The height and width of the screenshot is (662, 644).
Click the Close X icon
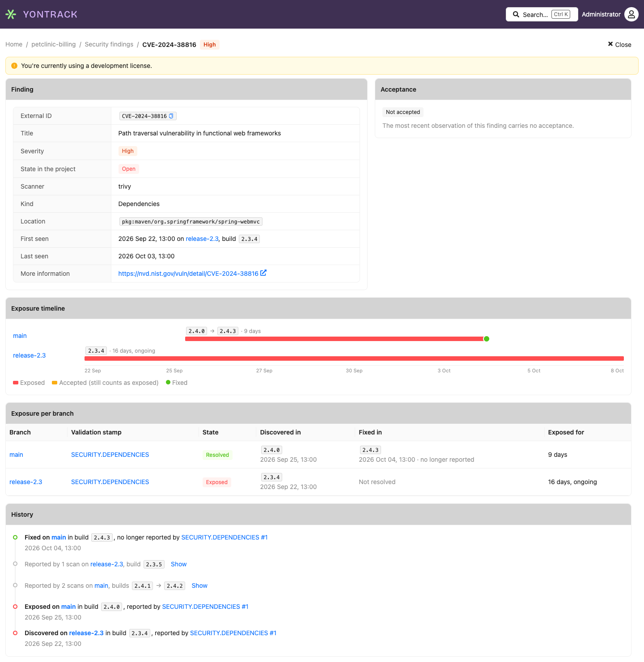click(610, 44)
